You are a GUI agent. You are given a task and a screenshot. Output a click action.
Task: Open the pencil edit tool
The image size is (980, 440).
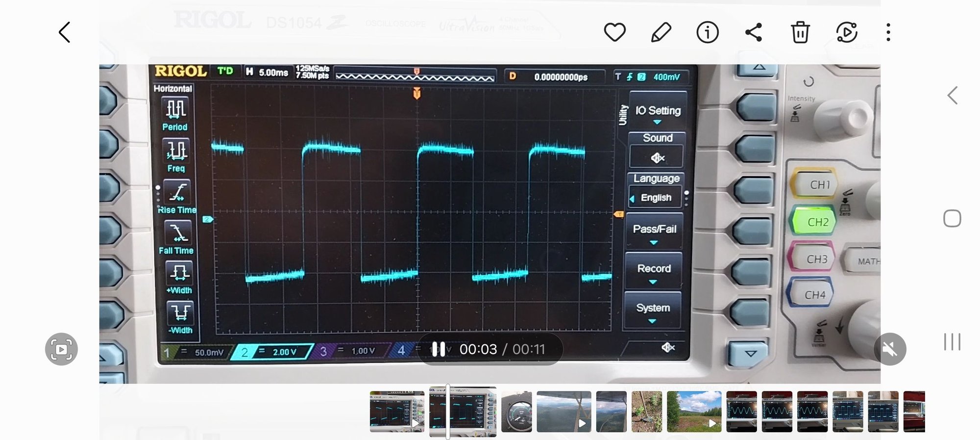[x=661, y=32]
